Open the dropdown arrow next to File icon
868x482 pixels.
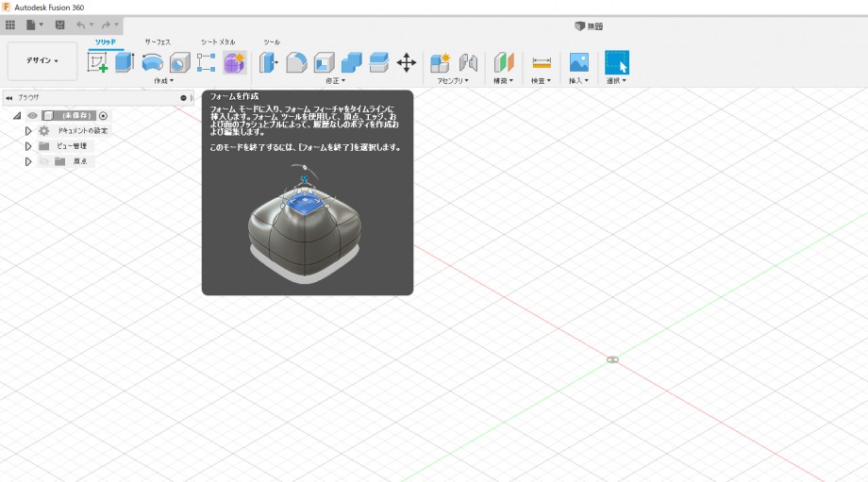pyautogui.click(x=41, y=25)
